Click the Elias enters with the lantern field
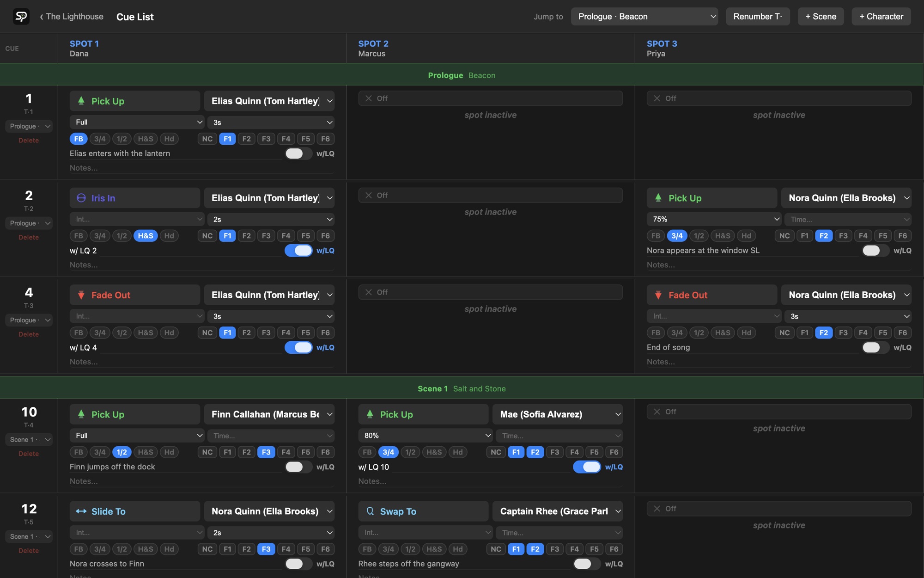 176,154
